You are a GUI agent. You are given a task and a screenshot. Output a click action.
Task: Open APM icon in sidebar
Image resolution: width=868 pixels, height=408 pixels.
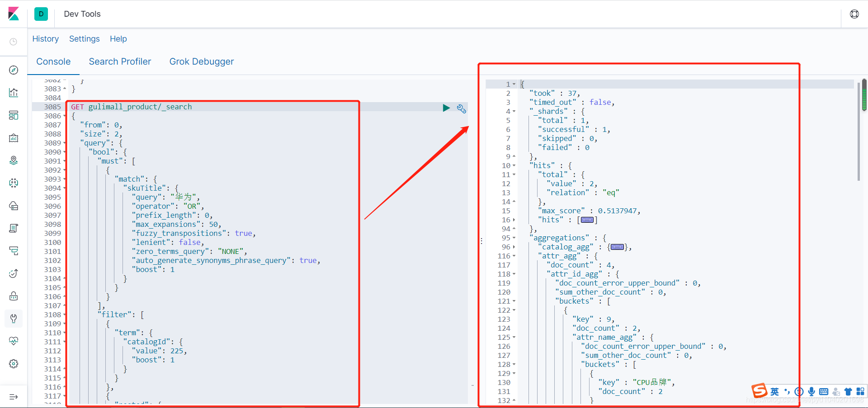(14, 251)
